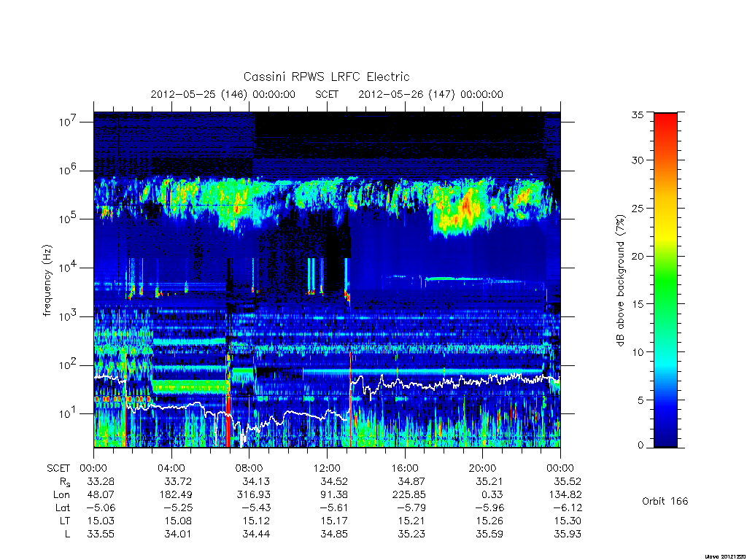Select the L value 33.55
The height and width of the screenshot is (560, 747).
[101, 534]
